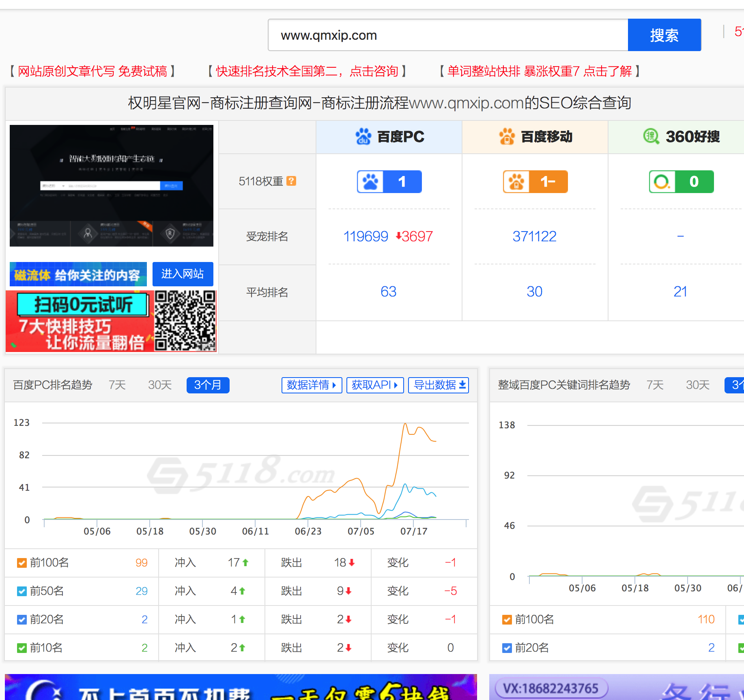Toggle 前100名 checkbox in 整域关键词 panel
Screen dimensions: 744x700
click(507, 620)
